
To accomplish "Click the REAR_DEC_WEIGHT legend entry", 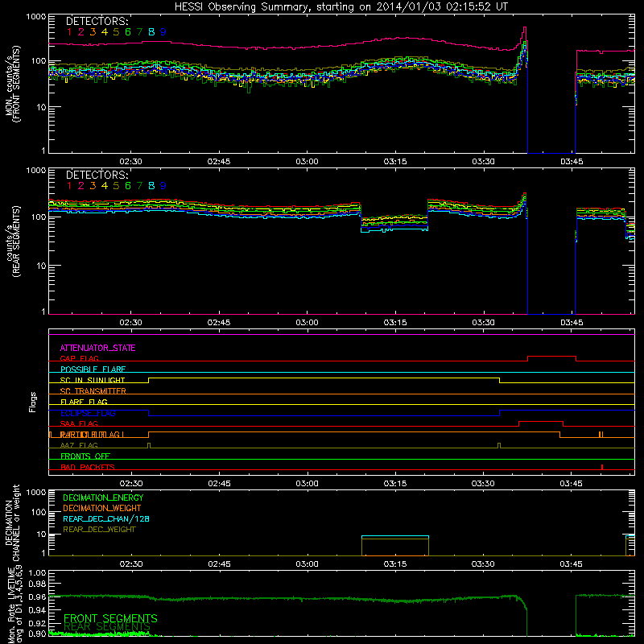I will pyautogui.click(x=99, y=530).
